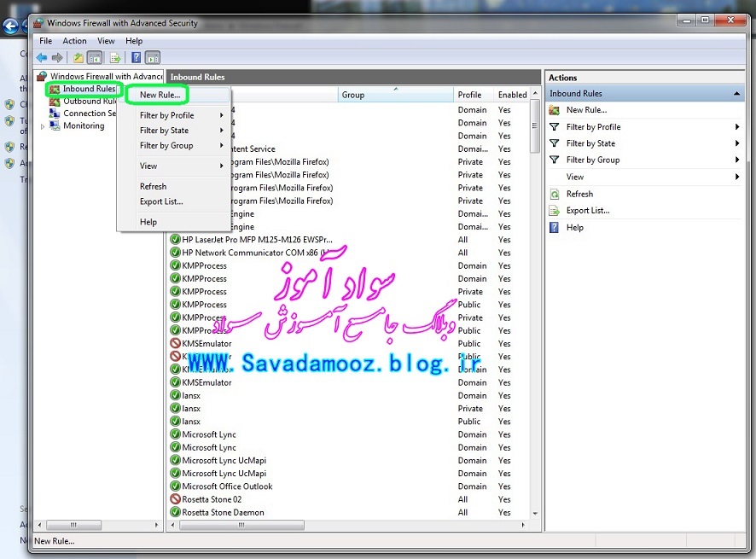Click New Rule icon in Actions pane
The height and width of the screenshot is (559, 756).
(555, 110)
